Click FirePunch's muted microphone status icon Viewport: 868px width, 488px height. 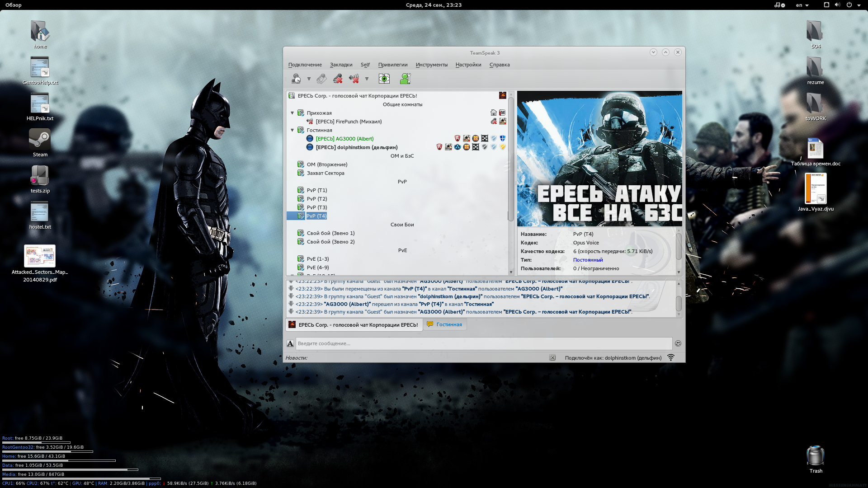click(x=494, y=121)
